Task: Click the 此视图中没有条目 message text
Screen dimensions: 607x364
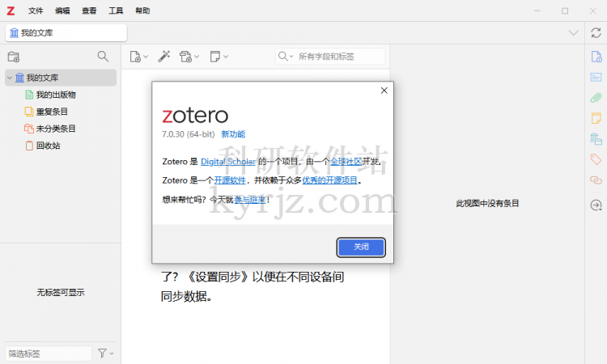Action: [x=487, y=204]
